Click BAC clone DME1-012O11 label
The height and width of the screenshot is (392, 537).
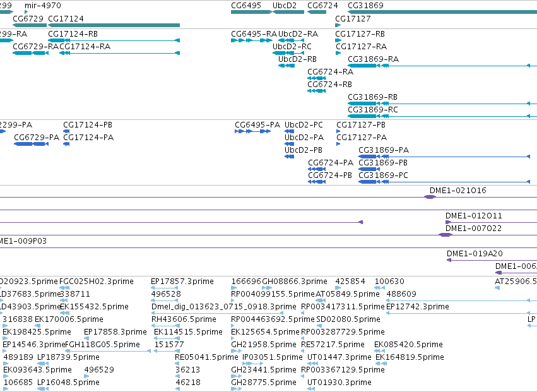pyautogui.click(x=474, y=216)
